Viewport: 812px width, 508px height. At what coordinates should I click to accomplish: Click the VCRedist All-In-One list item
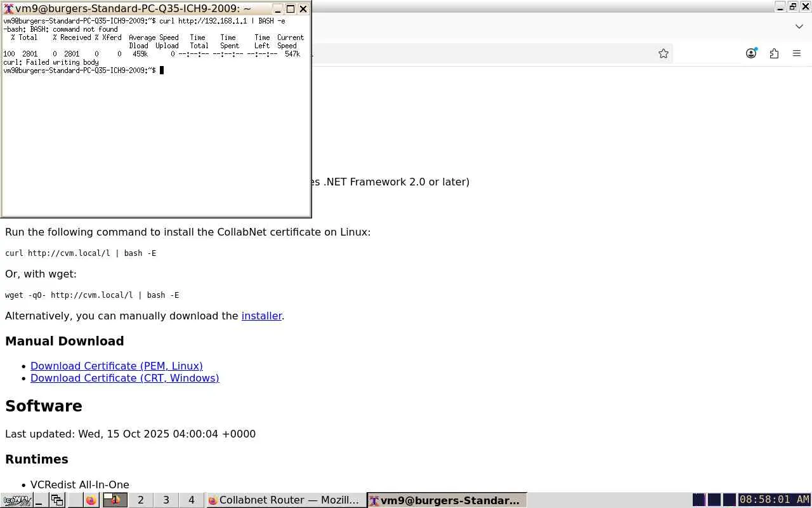[x=80, y=485]
